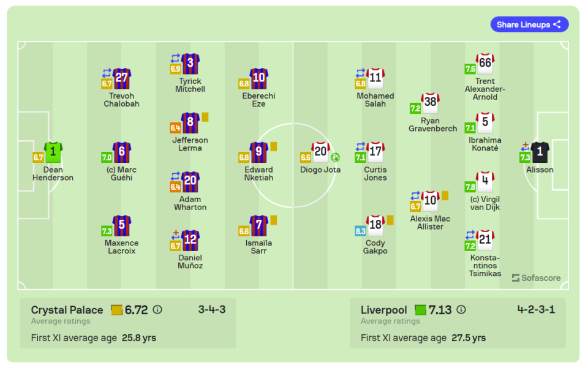The image size is (588, 368).
Task: Click Diogo Jota's goal ball icon
Action: pyautogui.click(x=336, y=157)
